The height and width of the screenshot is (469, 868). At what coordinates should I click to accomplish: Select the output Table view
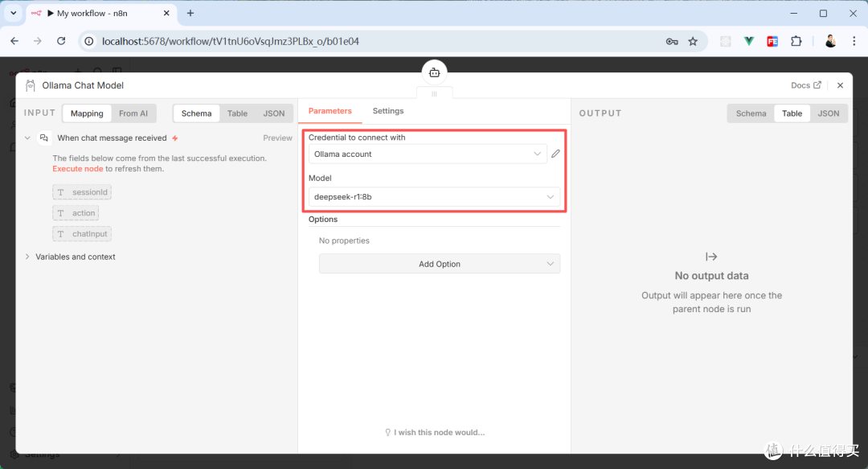pyautogui.click(x=792, y=113)
